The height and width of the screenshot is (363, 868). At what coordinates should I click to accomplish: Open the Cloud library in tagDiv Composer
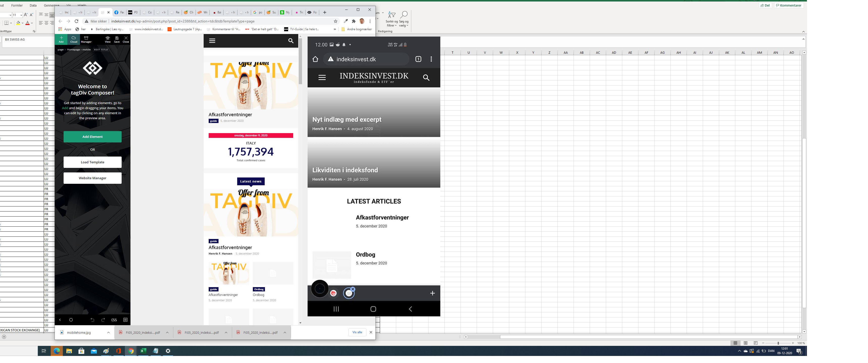[73, 39]
